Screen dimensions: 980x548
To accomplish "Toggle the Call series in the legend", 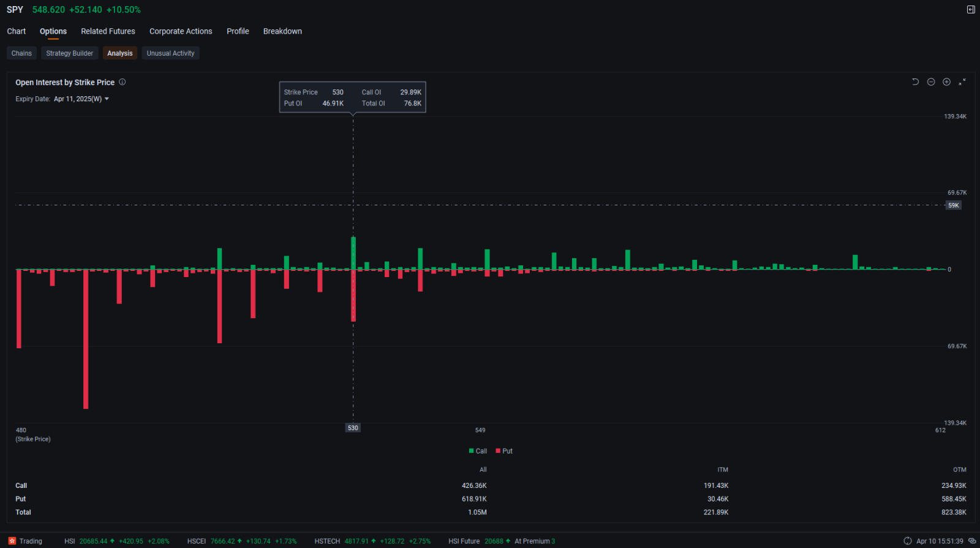I will [x=478, y=451].
